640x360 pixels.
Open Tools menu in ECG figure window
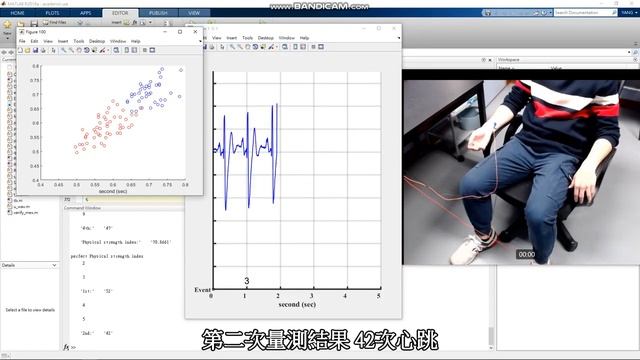click(x=247, y=38)
